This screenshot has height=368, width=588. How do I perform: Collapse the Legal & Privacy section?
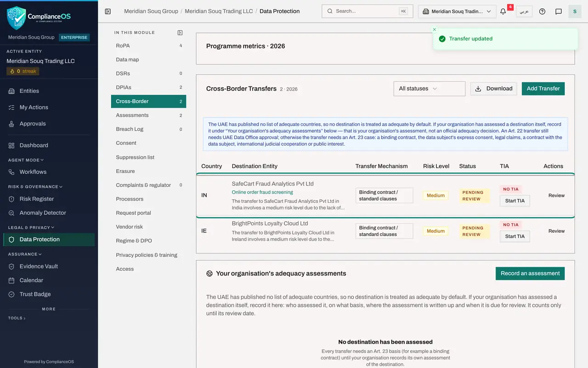[31, 227]
